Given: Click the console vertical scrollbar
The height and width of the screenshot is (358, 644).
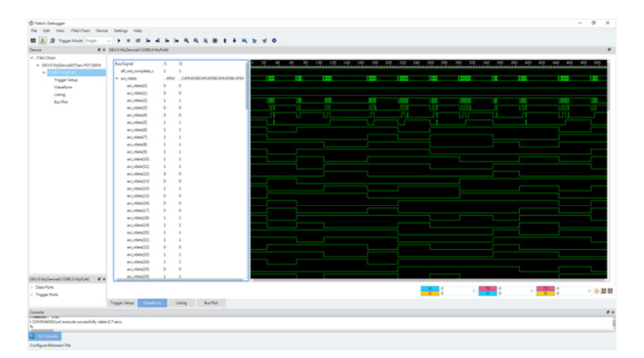Looking at the screenshot, I should 614,323.
